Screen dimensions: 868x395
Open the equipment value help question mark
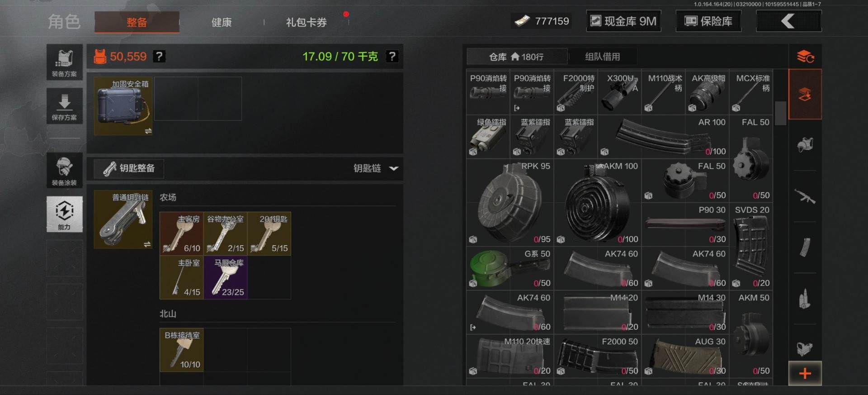coord(159,57)
